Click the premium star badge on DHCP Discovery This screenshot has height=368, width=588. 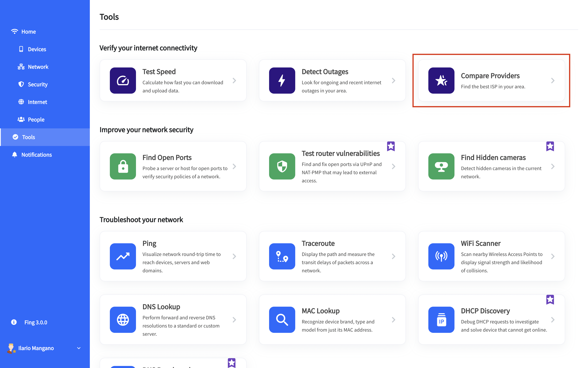pos(550,300)
